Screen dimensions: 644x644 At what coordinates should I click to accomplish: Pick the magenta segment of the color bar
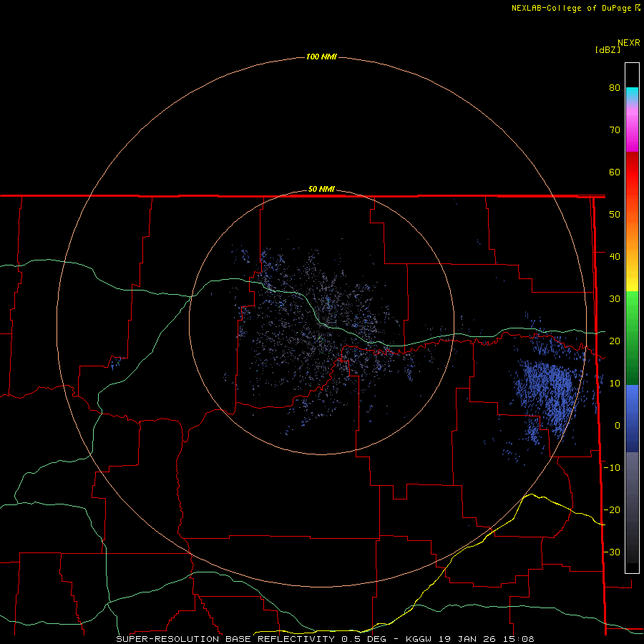tap(632, 132)
